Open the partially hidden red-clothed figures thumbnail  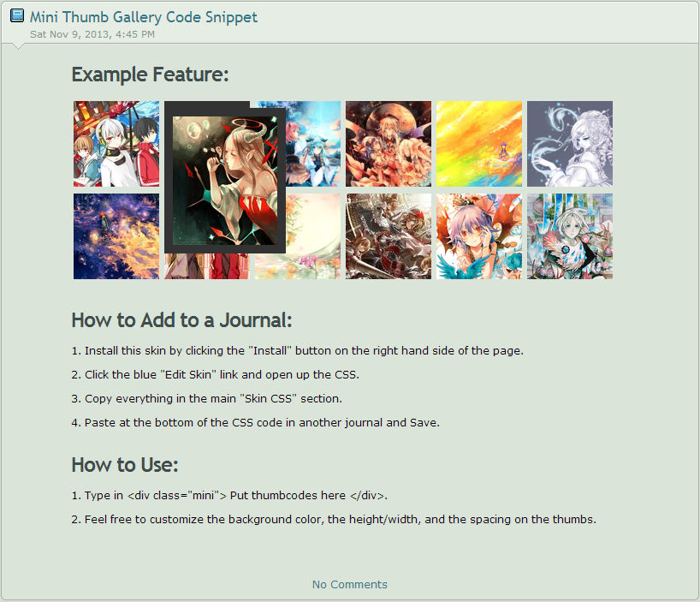207,266
